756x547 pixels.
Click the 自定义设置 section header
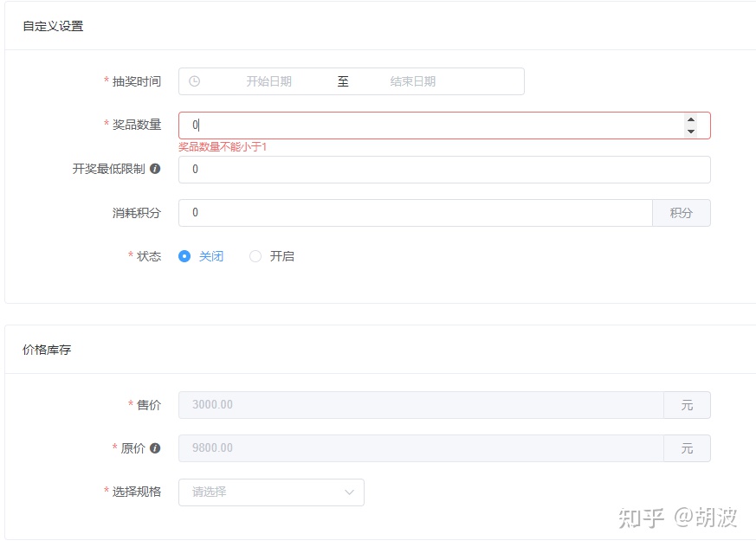(x=53, y=26)
